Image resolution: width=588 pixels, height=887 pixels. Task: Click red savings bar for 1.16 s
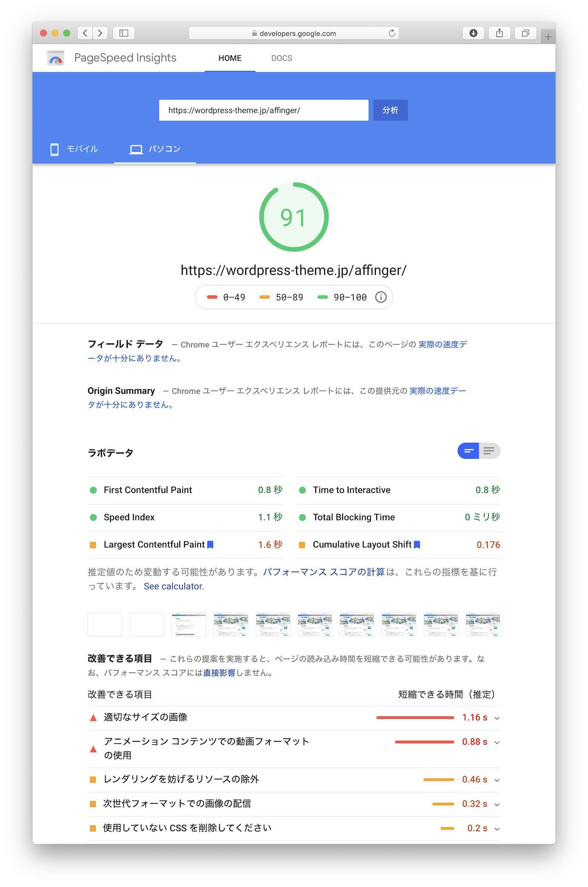point(415,718)
